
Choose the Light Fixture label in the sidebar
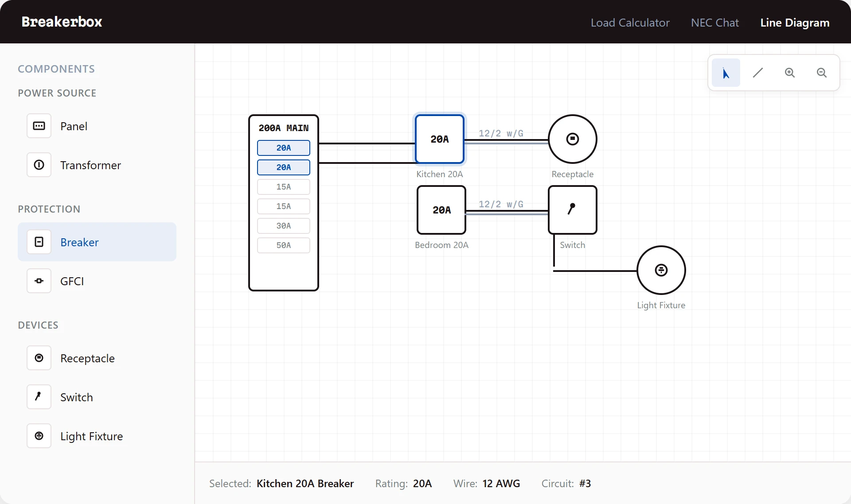click(91, 436)
